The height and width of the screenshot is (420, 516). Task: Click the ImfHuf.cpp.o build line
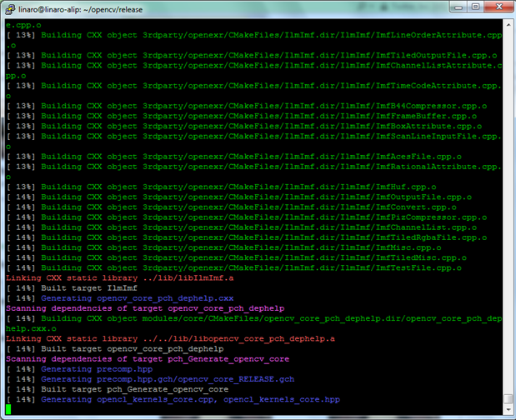221,187
